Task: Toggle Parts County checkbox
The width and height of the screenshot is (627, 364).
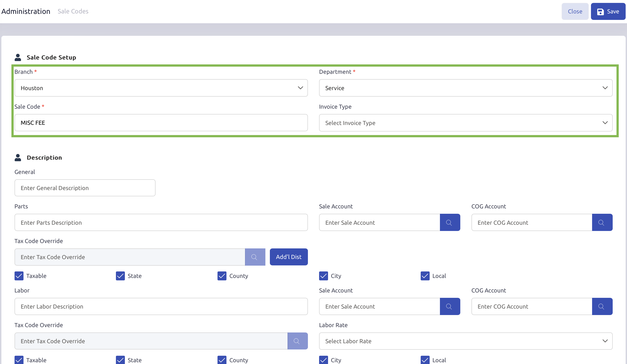Action: [x=222, y=276]
